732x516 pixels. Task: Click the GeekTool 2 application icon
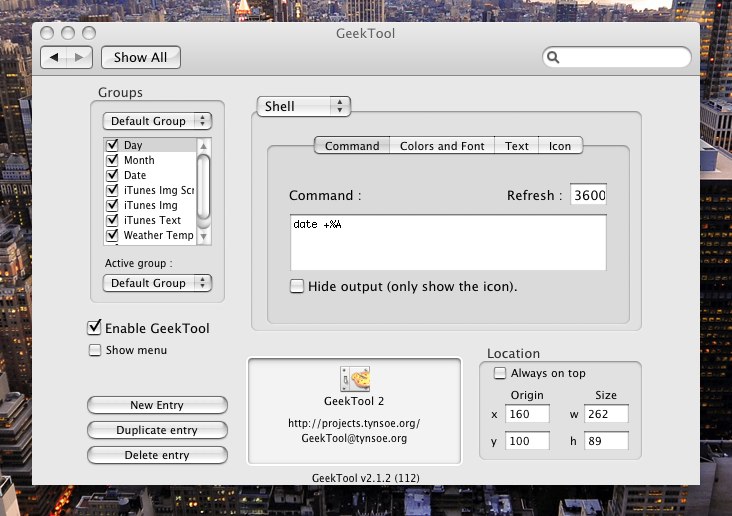[354, 380]
